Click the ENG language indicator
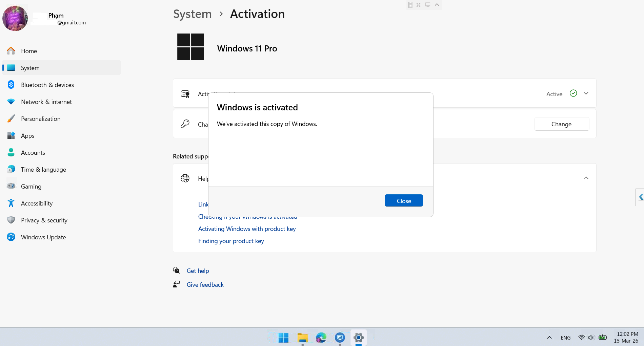 pos(566,338)
